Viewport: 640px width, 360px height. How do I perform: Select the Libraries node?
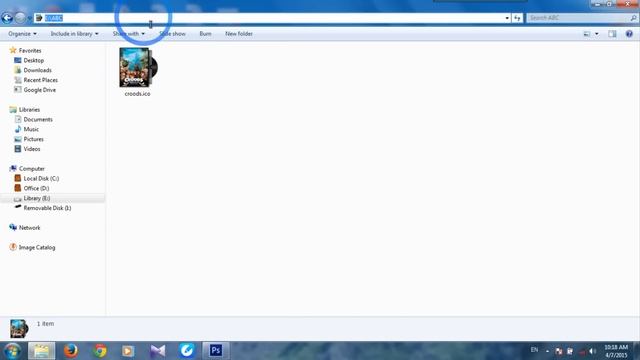coord(29,110)
